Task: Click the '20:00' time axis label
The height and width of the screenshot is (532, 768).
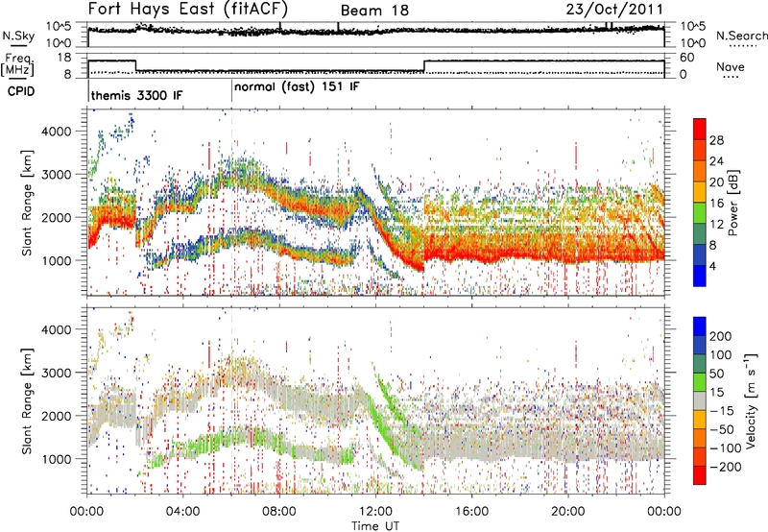Action: (x=567, y=512)
